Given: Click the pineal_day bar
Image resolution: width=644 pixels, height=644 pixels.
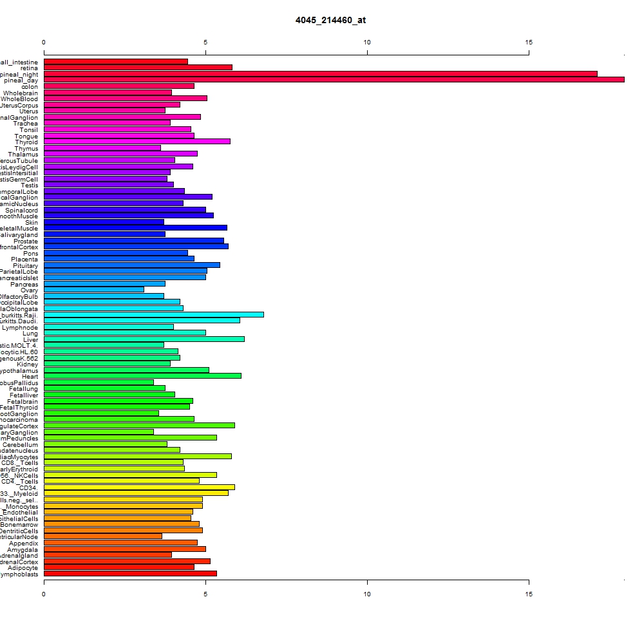Looking at the screenshot, I should (334, 80).
